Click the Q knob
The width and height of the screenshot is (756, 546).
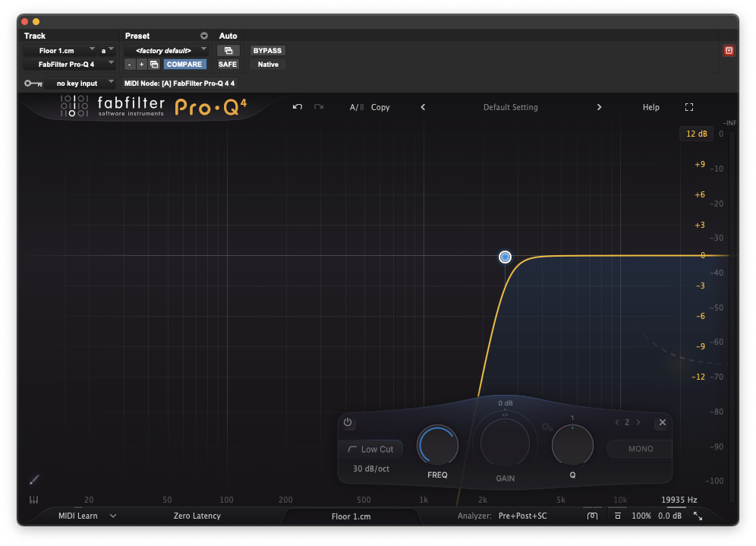[x=572, y=445]
